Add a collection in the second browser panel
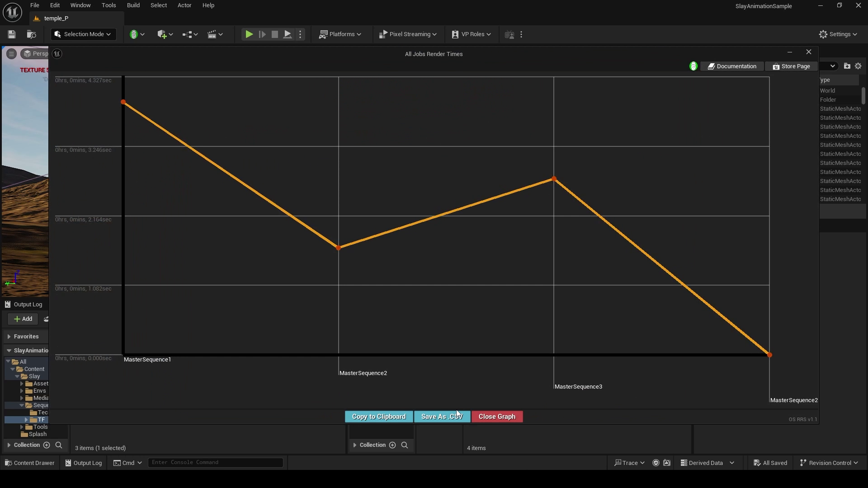The height and width of the screenshot is (488, 868). point(392,445)
